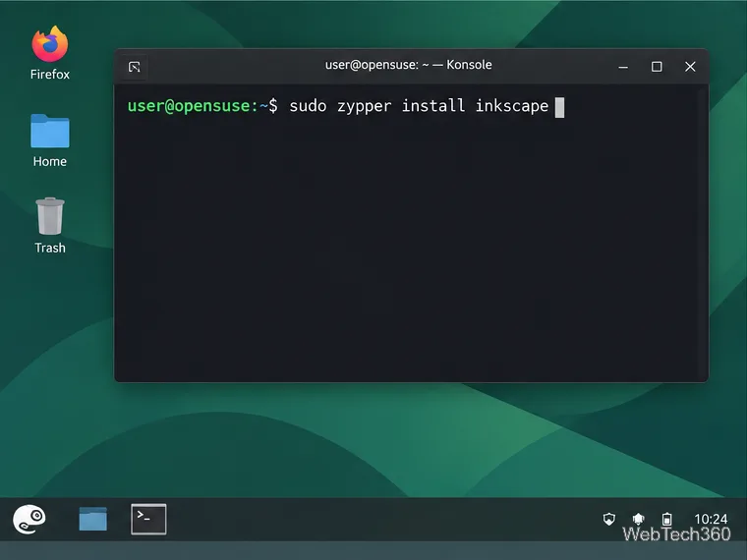The image size is (747, 560).
Task: Click the word sudo in the command
Action: pyautogui.click(x=308, y=106)
